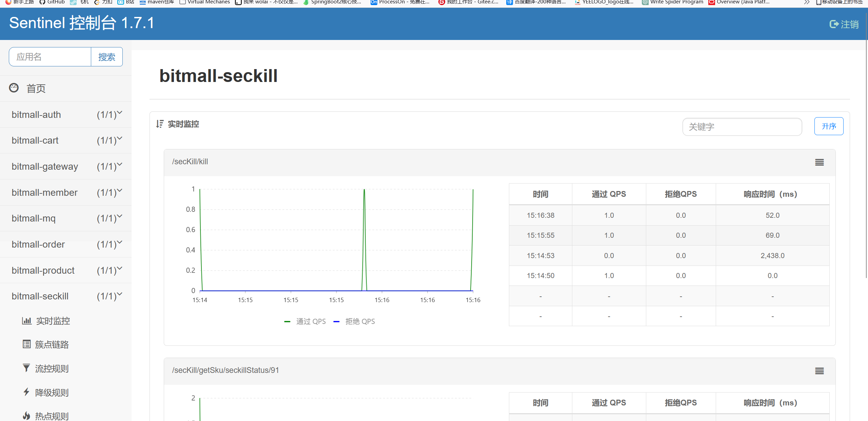Viewport: 868px width, 421px height.
Task: Click the Sentinel 控制台 1.7.1 title
Action: pos(82,23)
